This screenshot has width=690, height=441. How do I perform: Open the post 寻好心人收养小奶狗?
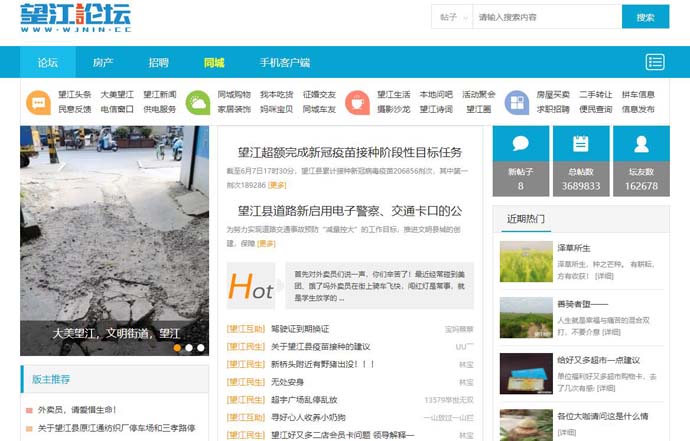(308, 417)
